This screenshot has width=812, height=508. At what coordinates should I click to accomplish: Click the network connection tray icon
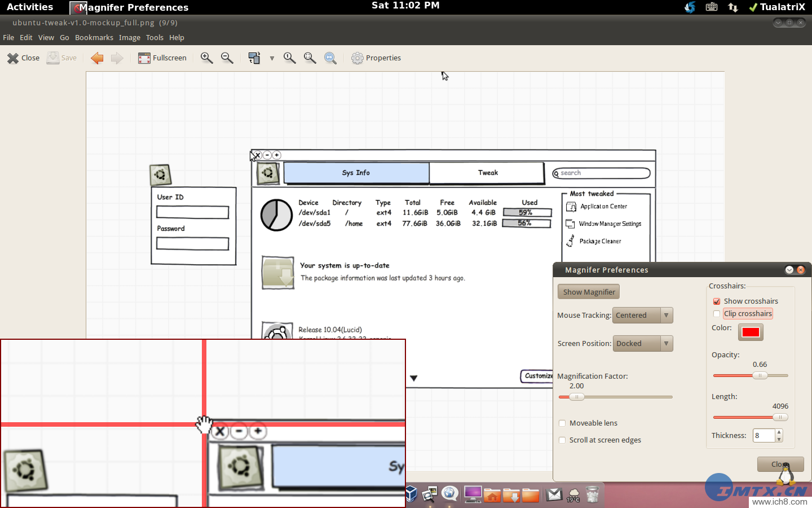732,7
